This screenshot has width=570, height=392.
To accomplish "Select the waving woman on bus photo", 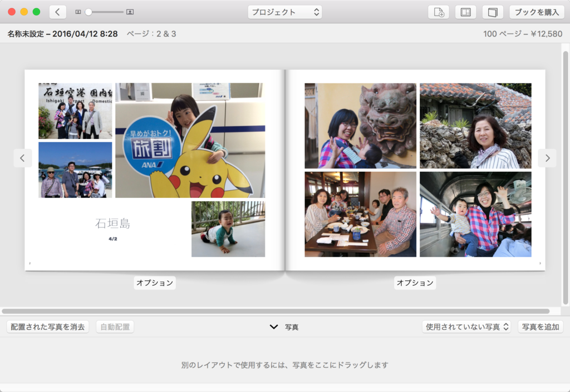I will coord(475,215).
